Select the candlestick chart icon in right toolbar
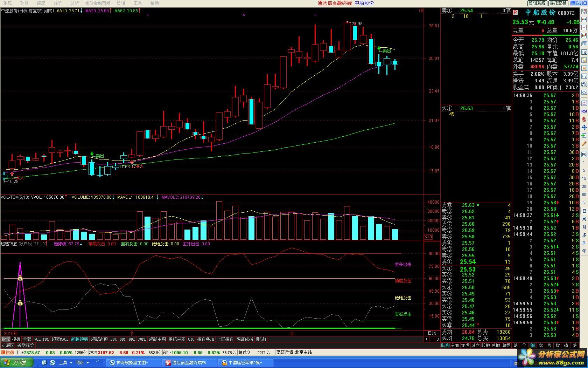Screen dimensions: 588x368 pyautogui.click(x=584, y=36)
